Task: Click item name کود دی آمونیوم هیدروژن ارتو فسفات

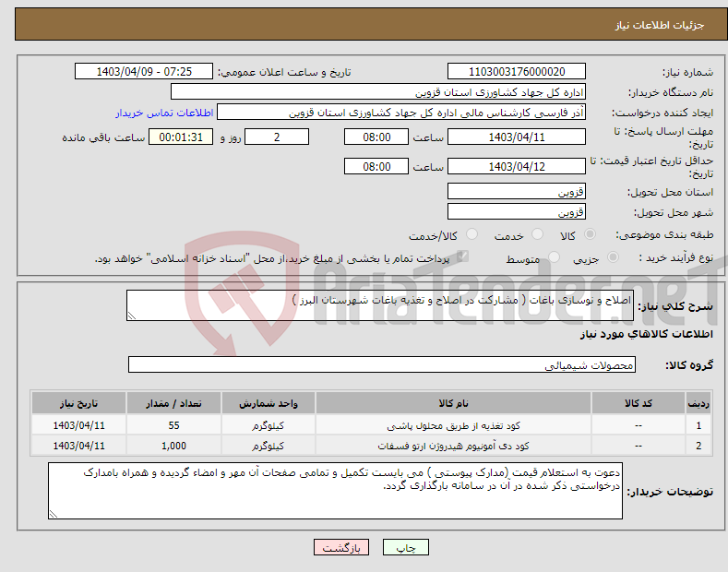Action: [453, 446]
